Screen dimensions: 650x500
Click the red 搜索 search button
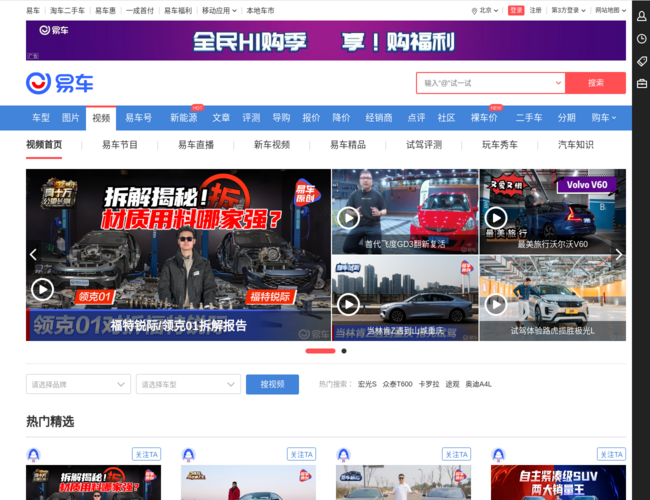596,83
